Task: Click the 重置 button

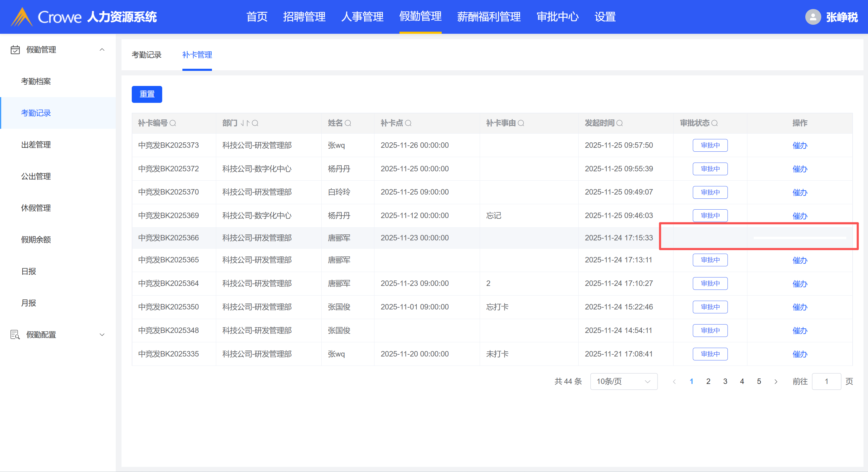Action: 147,94
